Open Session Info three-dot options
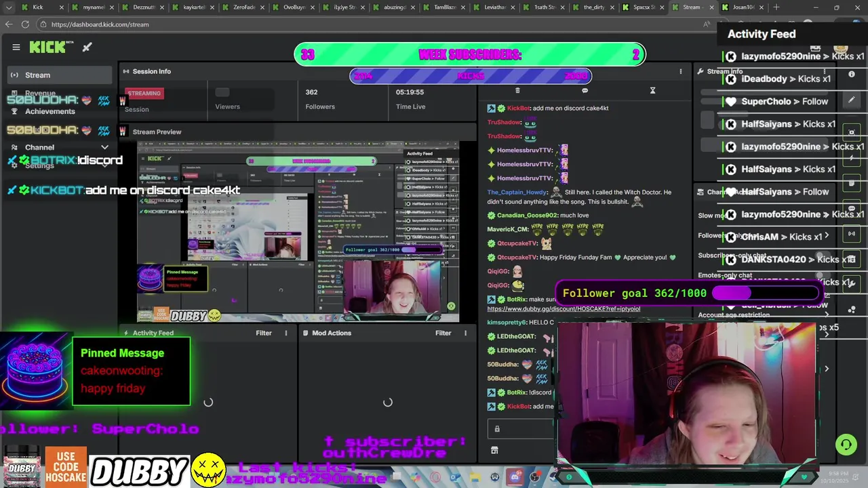 click(x=681, y=71)
